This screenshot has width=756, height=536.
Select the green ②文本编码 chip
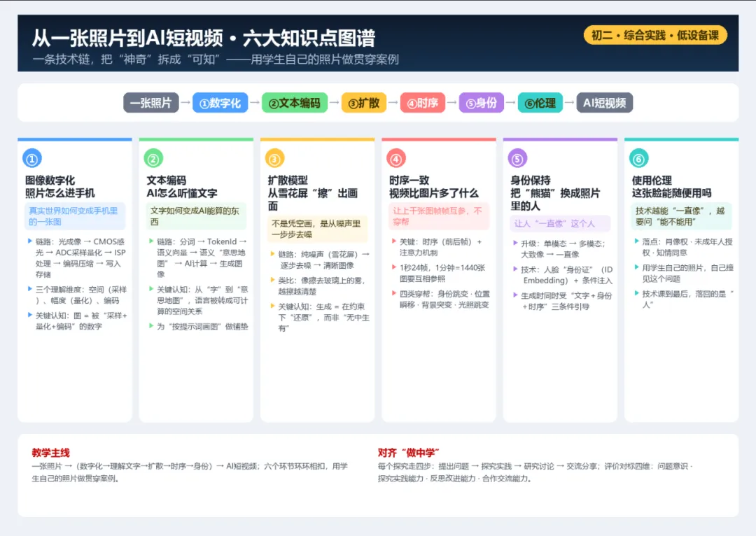coord(295,103)
